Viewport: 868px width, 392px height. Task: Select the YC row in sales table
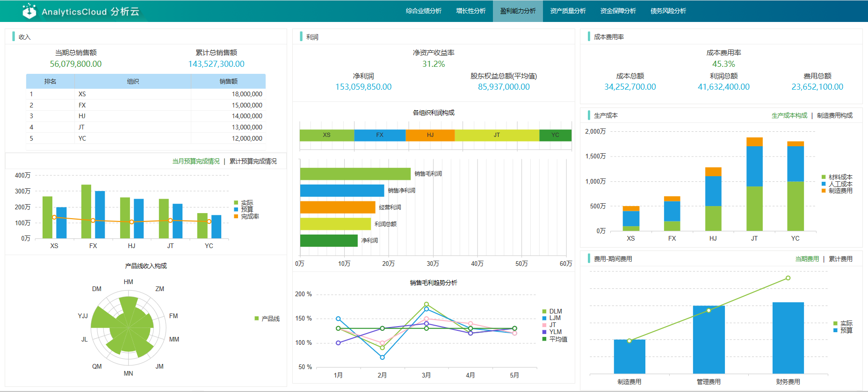point(146,138)
